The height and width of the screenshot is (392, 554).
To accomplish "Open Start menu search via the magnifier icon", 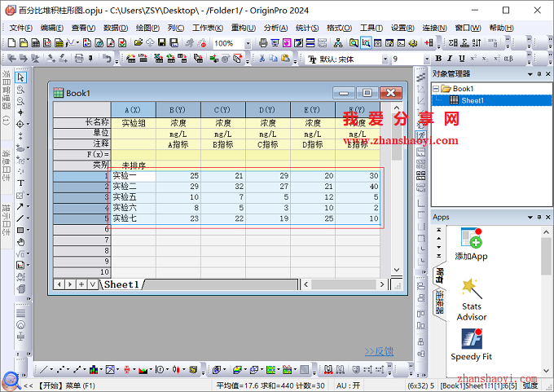I will (11, 381).
